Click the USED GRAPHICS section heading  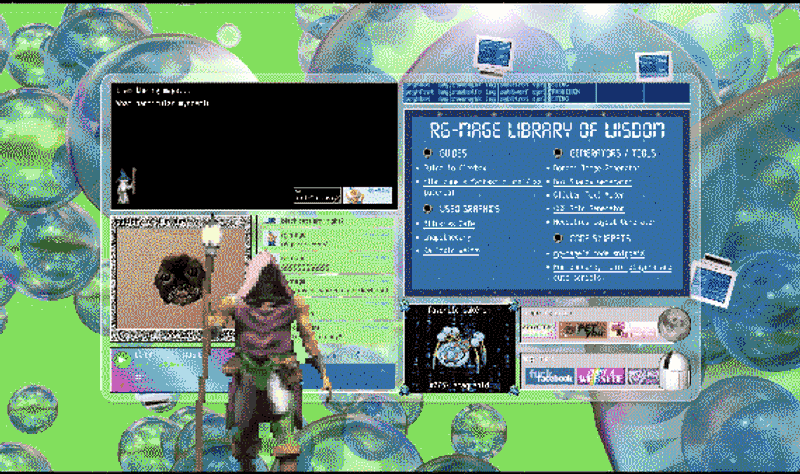(469, 209)
